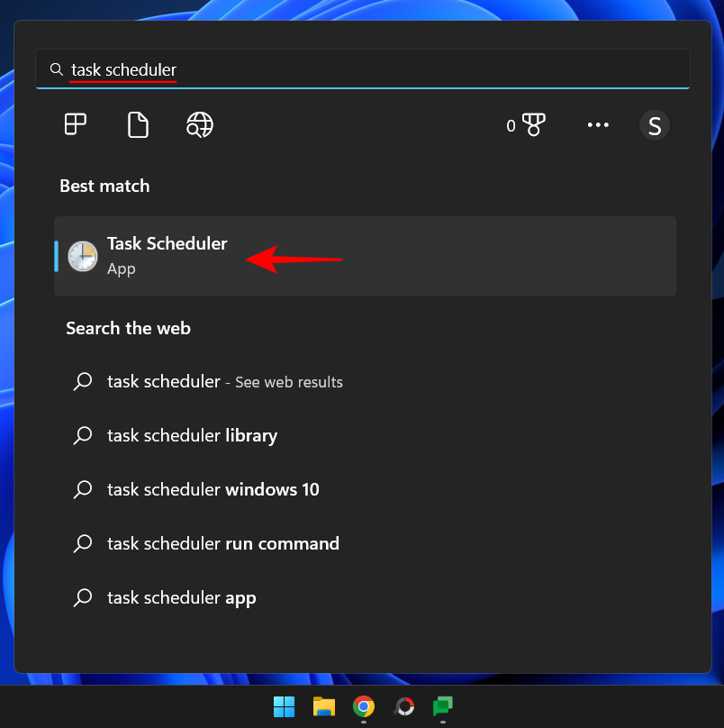
Task: Open the green chat app on taskbar
Action: [443, 706]
